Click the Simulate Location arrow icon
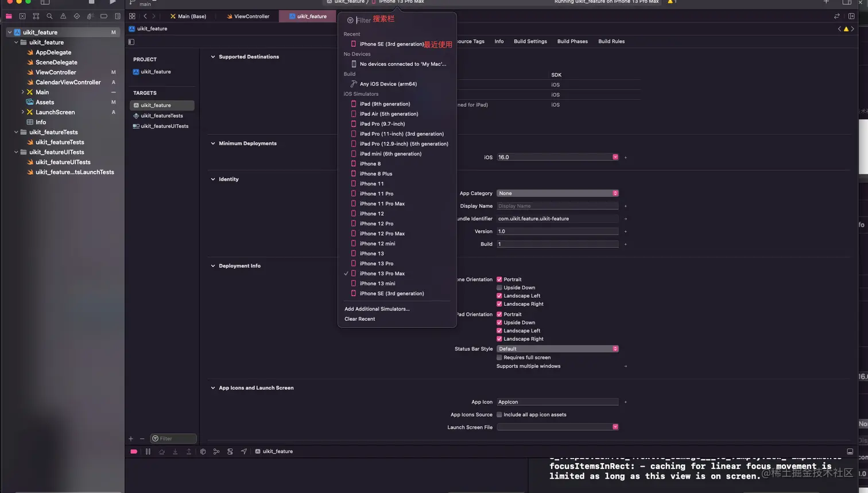The image size is (868, 493). (x=244, y=452)
